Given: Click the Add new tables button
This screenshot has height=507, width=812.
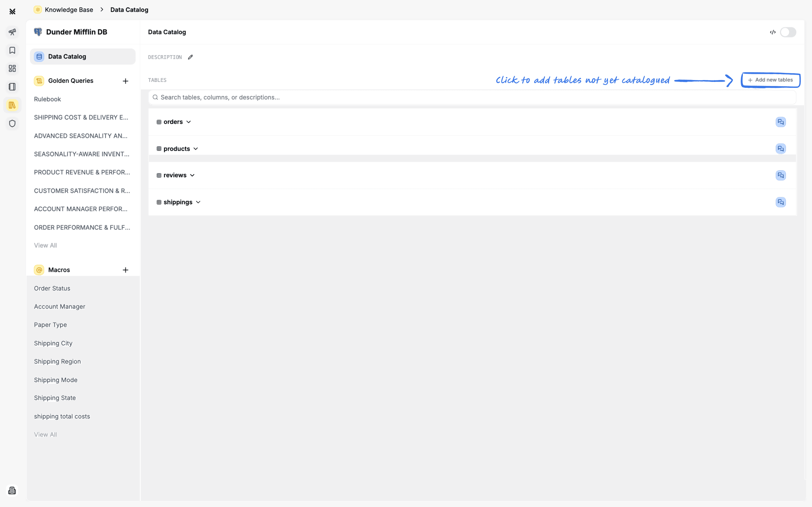Looking at the screenshot, I should 771,80.
